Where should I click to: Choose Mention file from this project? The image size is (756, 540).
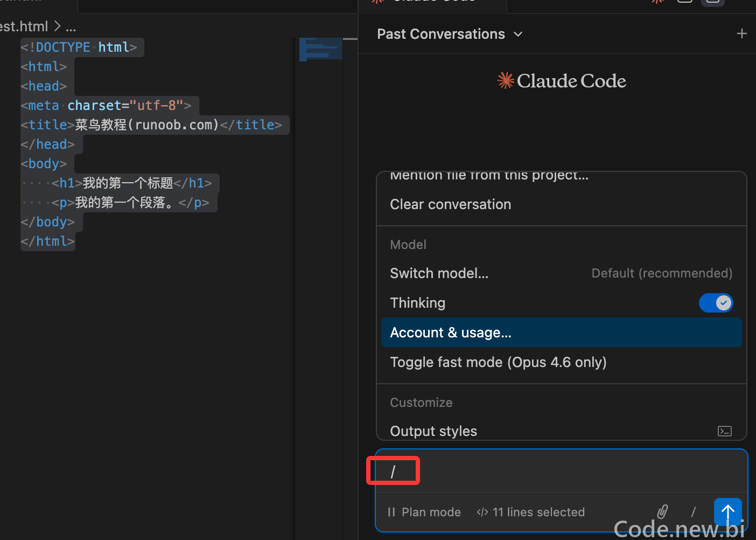(x=561, y=176)
